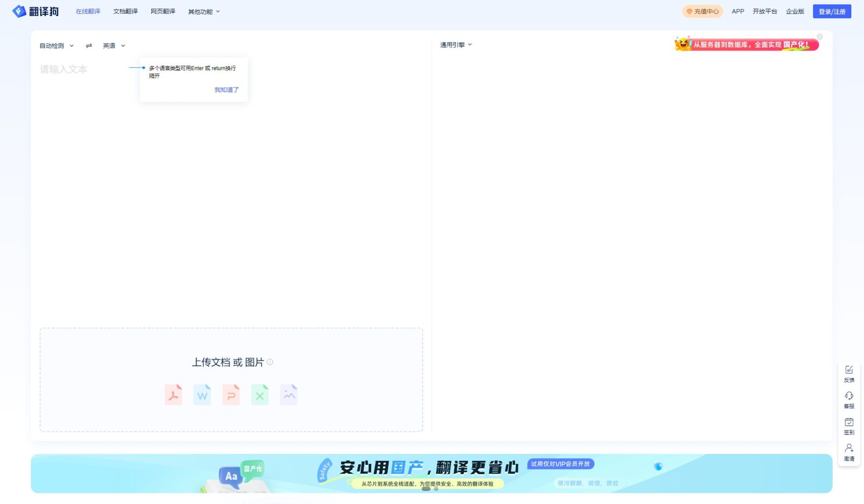Select the image upload icon
The height and width of the screenshot is (504, 864).
(x=288, y=394)
